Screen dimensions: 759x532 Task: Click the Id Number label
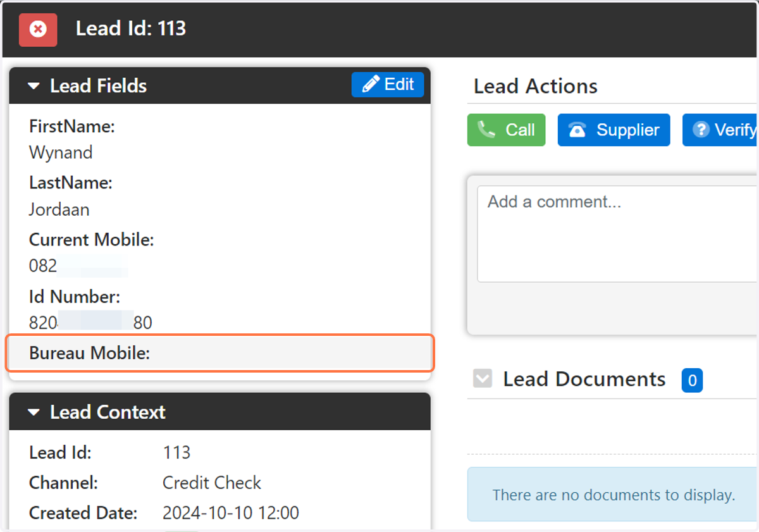75,296
